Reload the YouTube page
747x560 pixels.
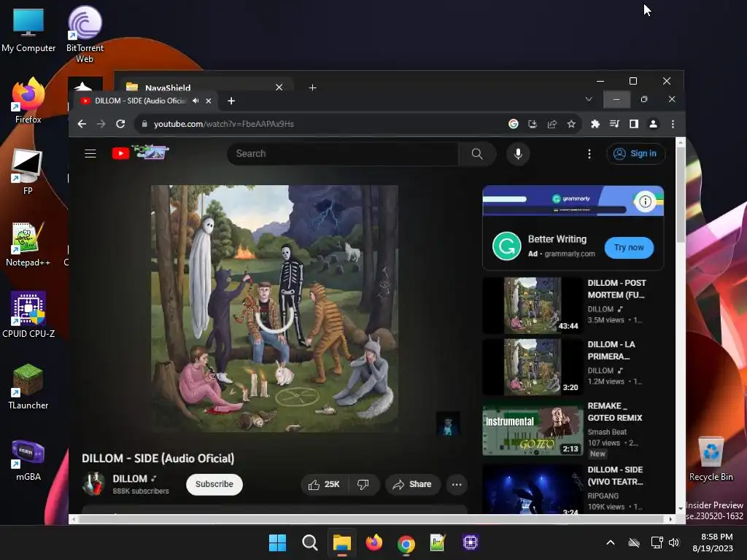click(x=120, y=124)
